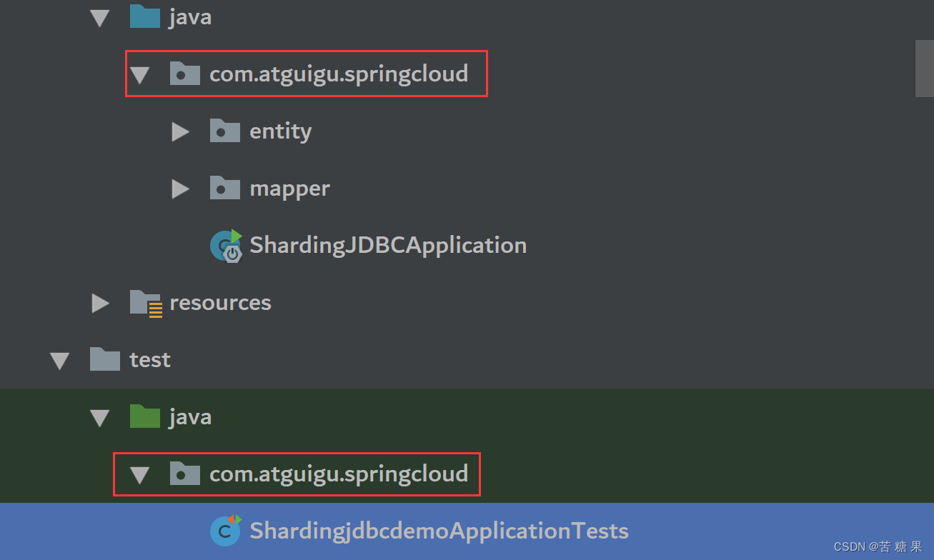The height and width of the screenshot is (560, 934).
Task: Collapse the green test java folder arrow
Action: click(99, 418)
